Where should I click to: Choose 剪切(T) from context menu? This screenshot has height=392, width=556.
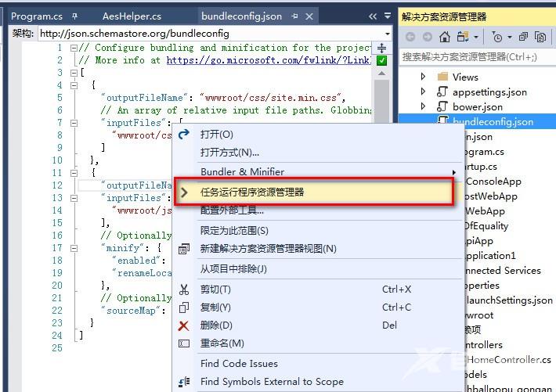pos(215,290)
